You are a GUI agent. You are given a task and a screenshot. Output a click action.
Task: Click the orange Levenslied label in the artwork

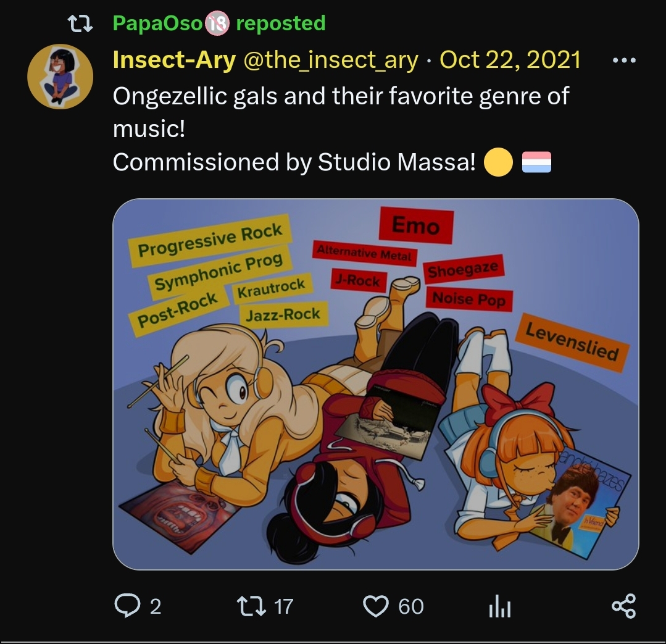coord(572,343)
